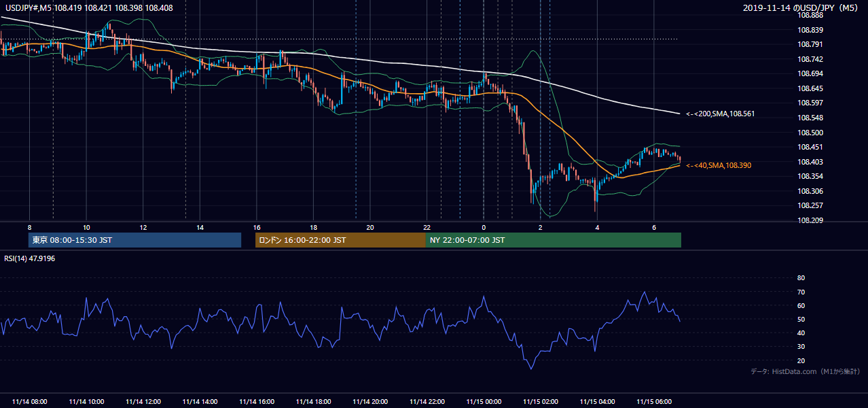Click price axis value 108.209
This screenshot has height=408, width=868.
pyautogui.click(x=810, y=220)
